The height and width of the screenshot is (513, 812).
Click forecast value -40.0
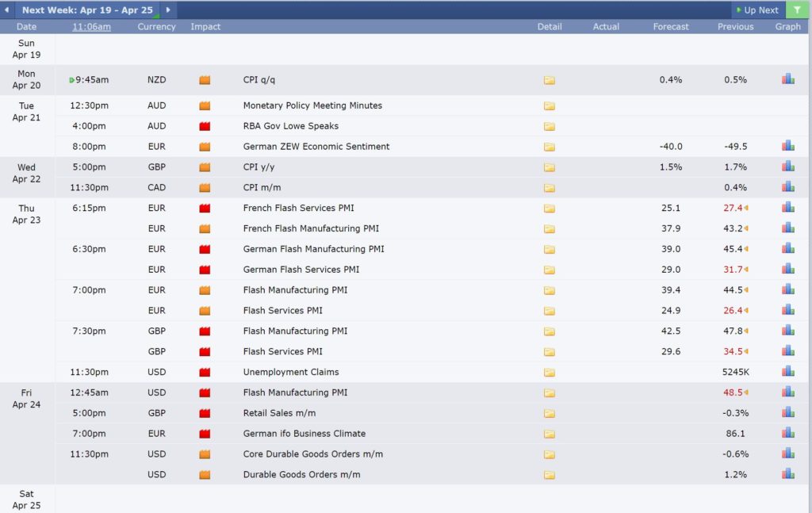[x=671, y=147]
